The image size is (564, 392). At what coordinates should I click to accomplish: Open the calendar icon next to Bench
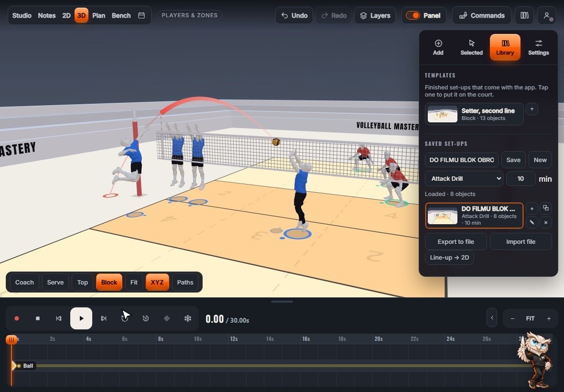point(141,15)
